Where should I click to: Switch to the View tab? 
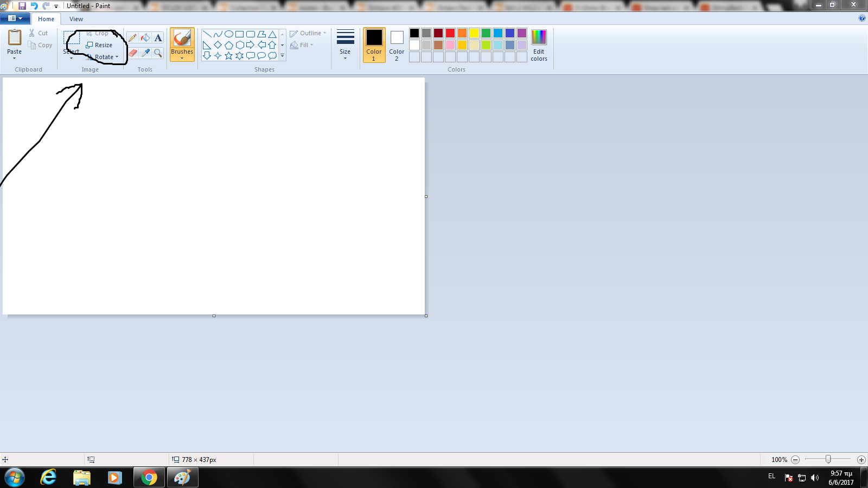click(x=76, y=19)
